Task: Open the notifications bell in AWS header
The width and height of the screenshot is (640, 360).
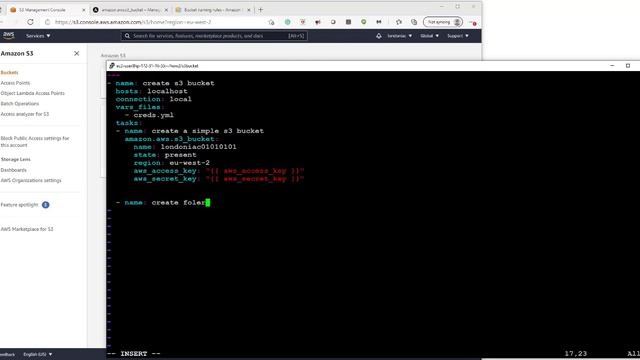Action: (379, 36)
